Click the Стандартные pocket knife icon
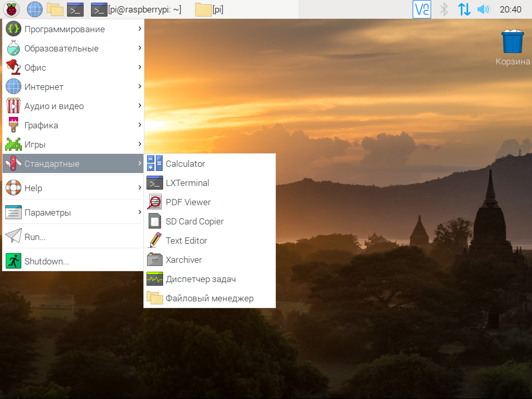Screen dimensions: 532x399 pos(14,164)
